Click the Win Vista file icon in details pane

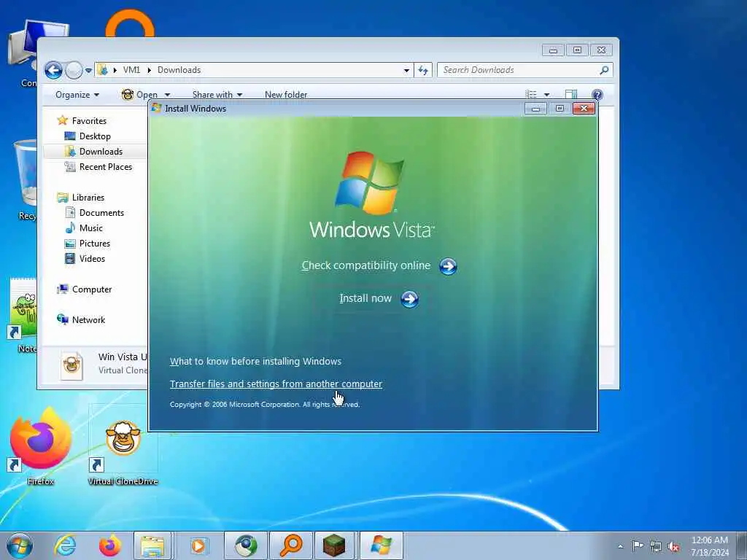72,366
